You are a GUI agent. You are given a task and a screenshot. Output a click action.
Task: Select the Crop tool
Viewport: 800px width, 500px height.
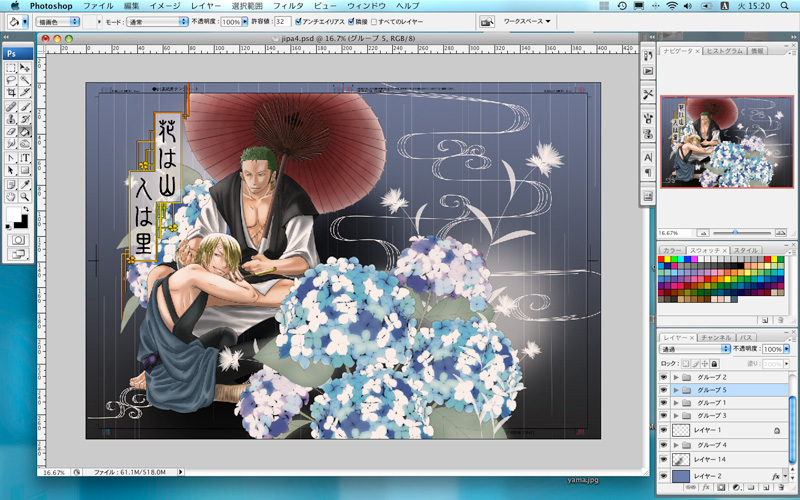11,92
